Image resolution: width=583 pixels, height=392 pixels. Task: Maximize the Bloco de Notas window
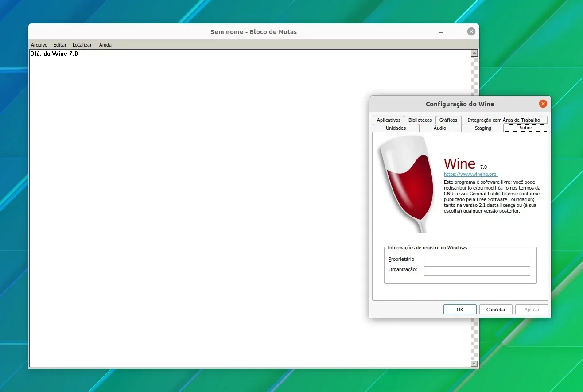[456, 32]
